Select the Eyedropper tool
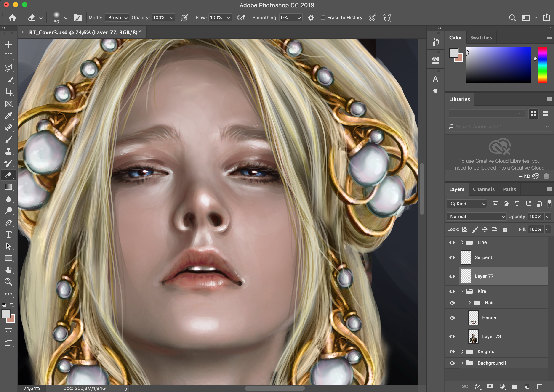This screenshot has width=554, height=392. (x=8, y=116)
